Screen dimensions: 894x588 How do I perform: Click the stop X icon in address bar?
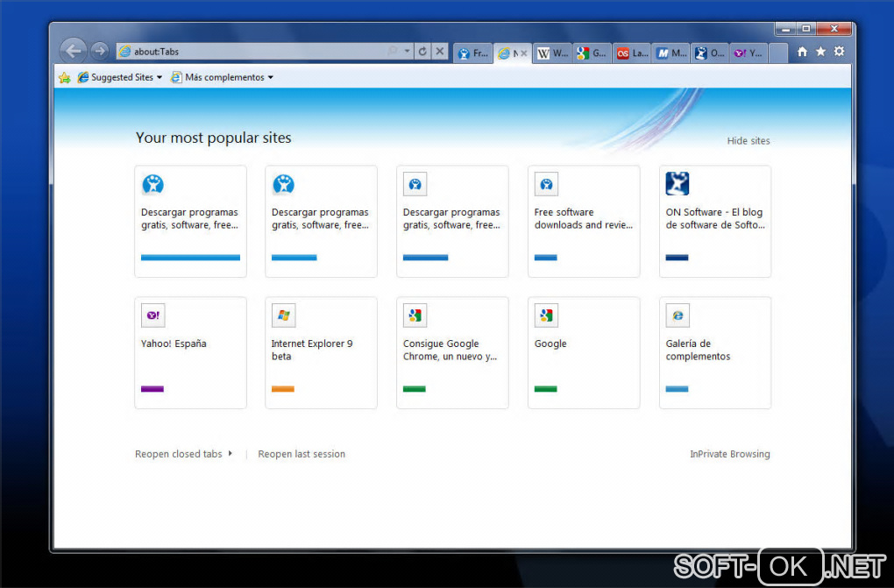(440, 52)
